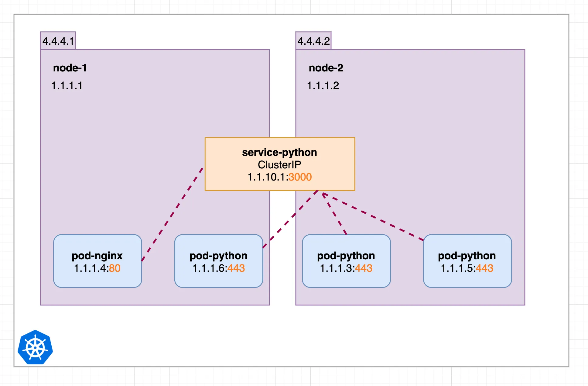The image size is (588, 386).
Task: Click node-1 internal IP 1.1.1.1
Action: click(x=67, y=85)
